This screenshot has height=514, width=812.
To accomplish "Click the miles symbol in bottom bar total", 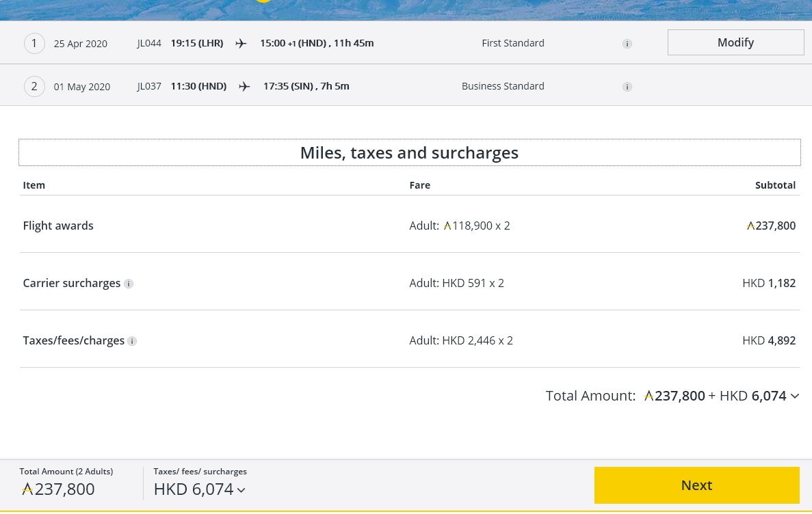I will [27, 489].
